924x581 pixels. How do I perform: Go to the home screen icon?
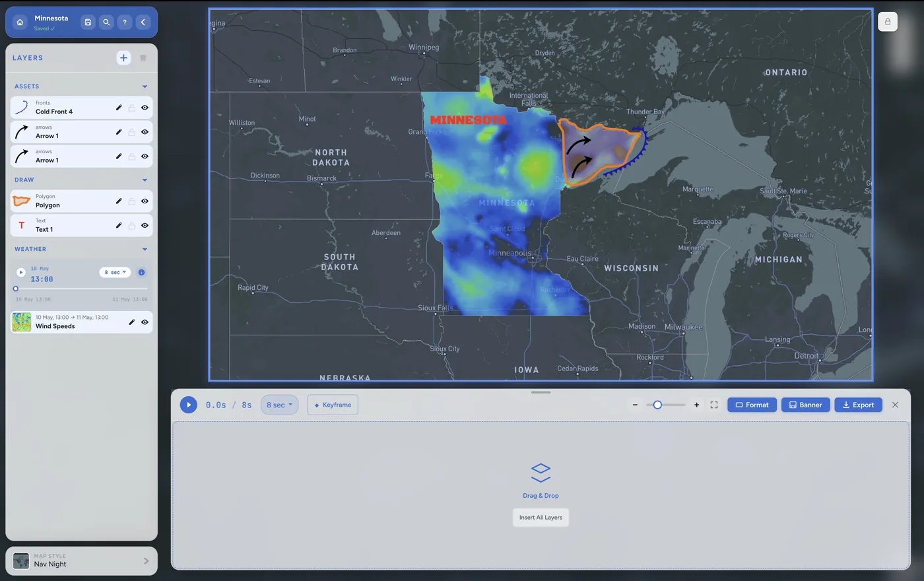pos(20,22)
